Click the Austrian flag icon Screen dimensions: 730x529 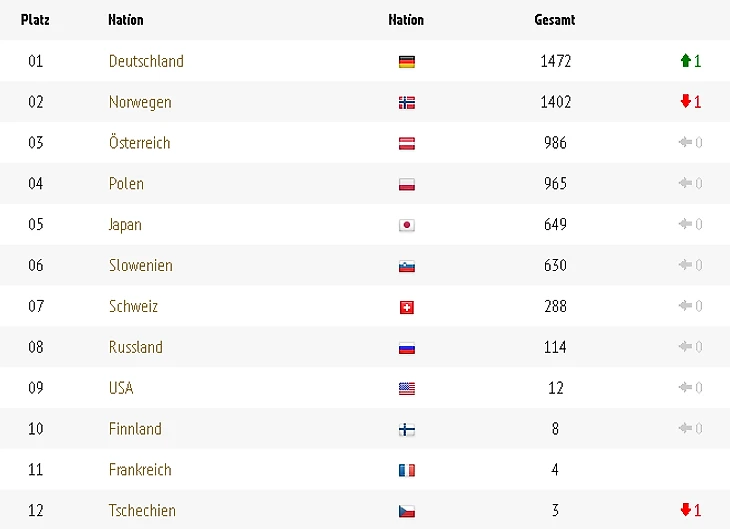click(407, 143)
